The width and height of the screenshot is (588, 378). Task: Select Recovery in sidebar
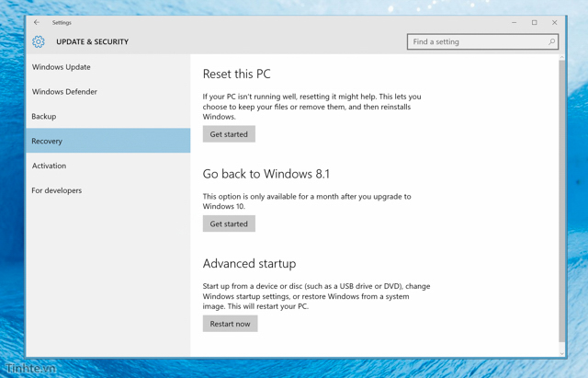click(x=108, y=141)
